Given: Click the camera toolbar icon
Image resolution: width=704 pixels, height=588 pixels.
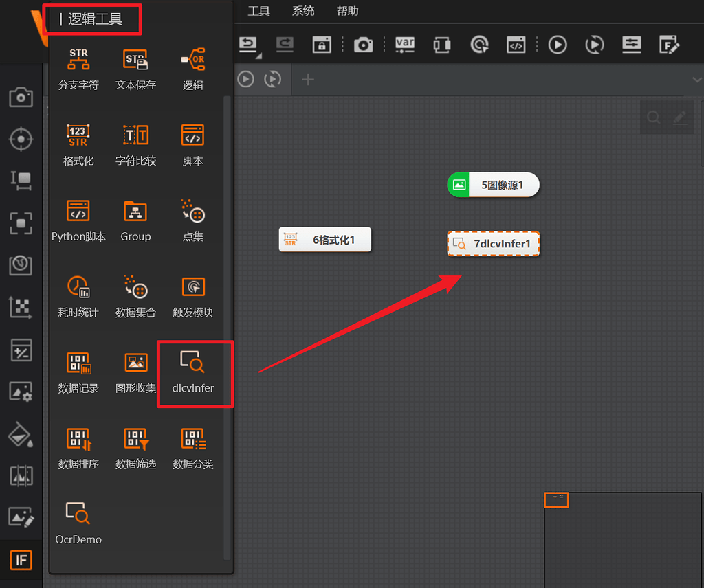Looking at the screenshot, I should click(x=363, y=45).
